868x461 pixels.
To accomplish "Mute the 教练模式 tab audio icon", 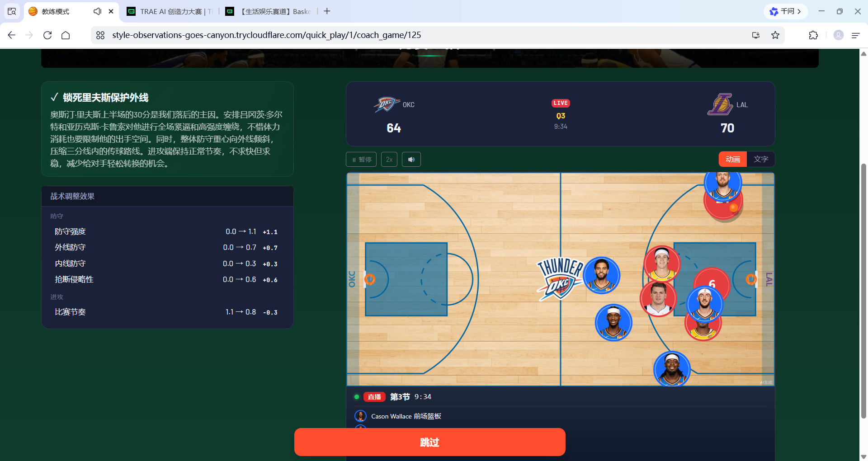I will click(97, 11).
